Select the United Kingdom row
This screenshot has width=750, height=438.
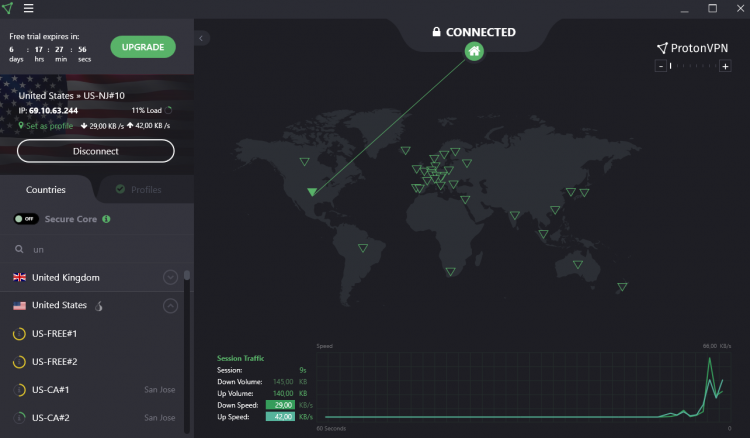[x=92, y=277]
